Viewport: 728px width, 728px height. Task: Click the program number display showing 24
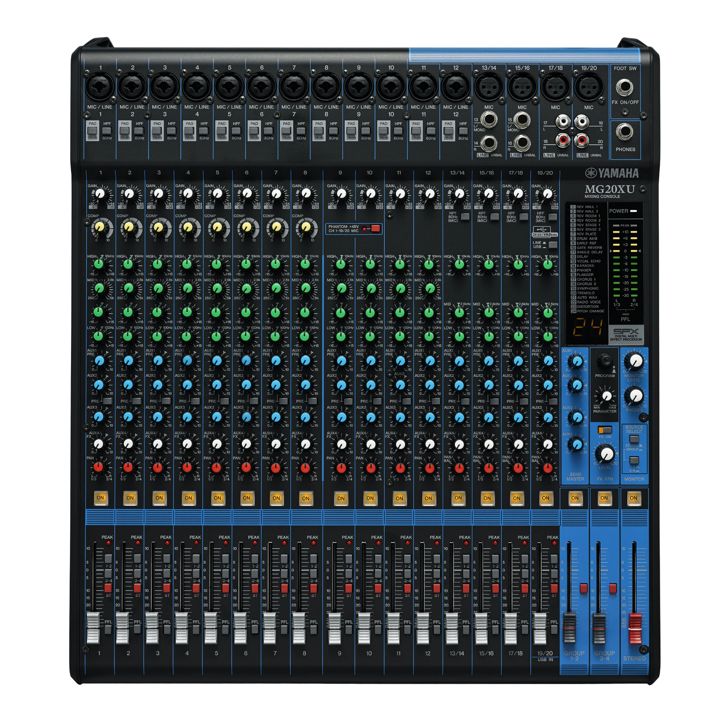pos(588,328)
